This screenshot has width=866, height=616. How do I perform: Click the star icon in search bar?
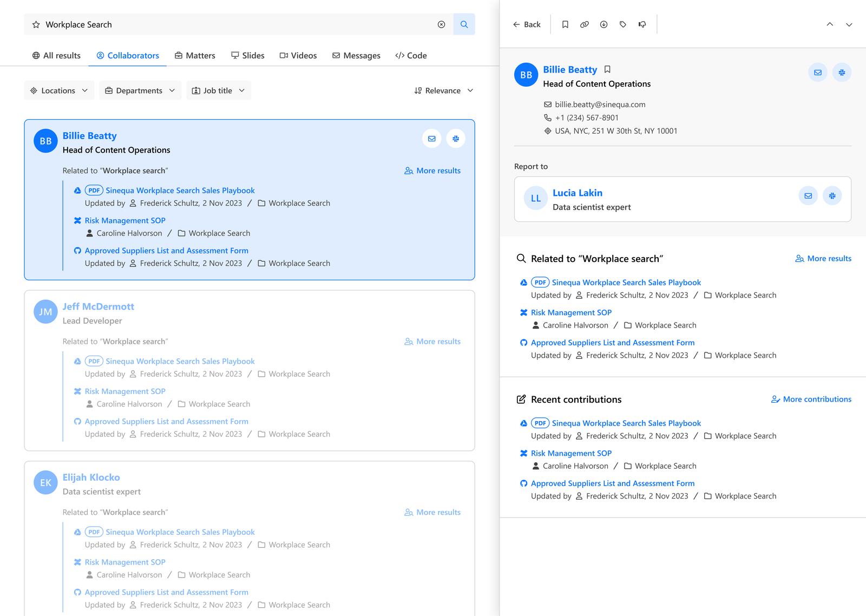click(36, 25)
